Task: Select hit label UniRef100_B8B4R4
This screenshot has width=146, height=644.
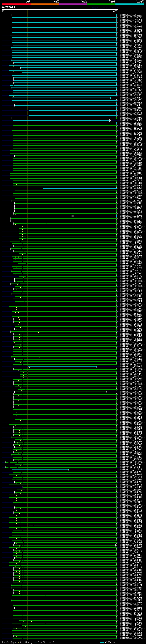Action: (131, 77)
